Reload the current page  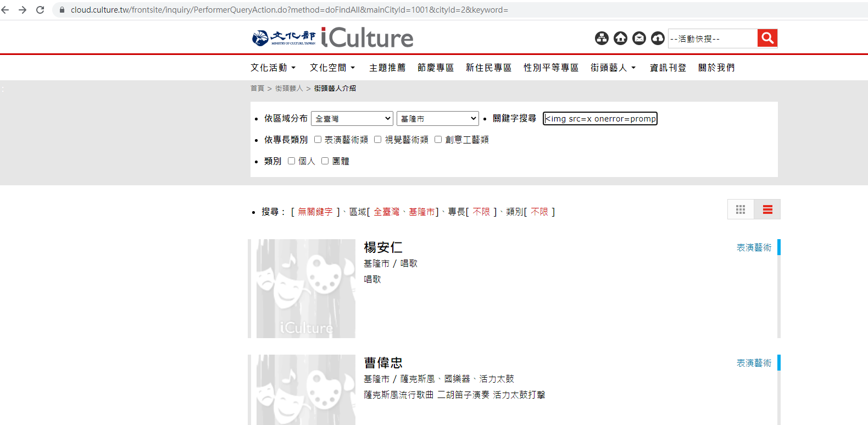click(40, 10)
